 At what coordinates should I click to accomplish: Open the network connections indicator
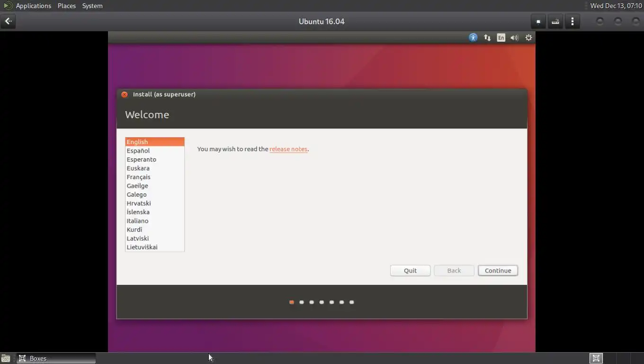point(487,37)
